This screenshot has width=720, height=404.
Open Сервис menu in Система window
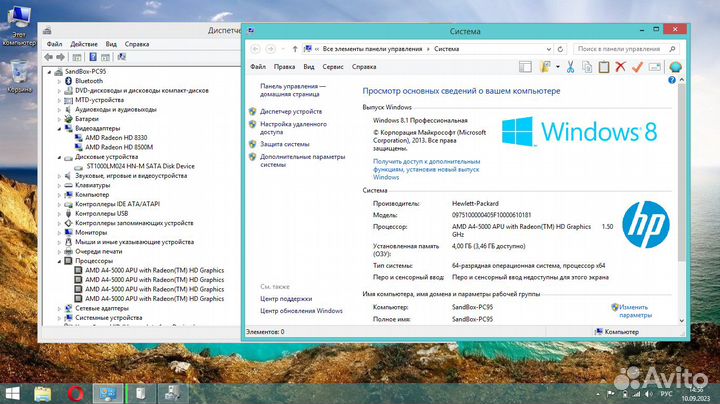coord(333,67)
